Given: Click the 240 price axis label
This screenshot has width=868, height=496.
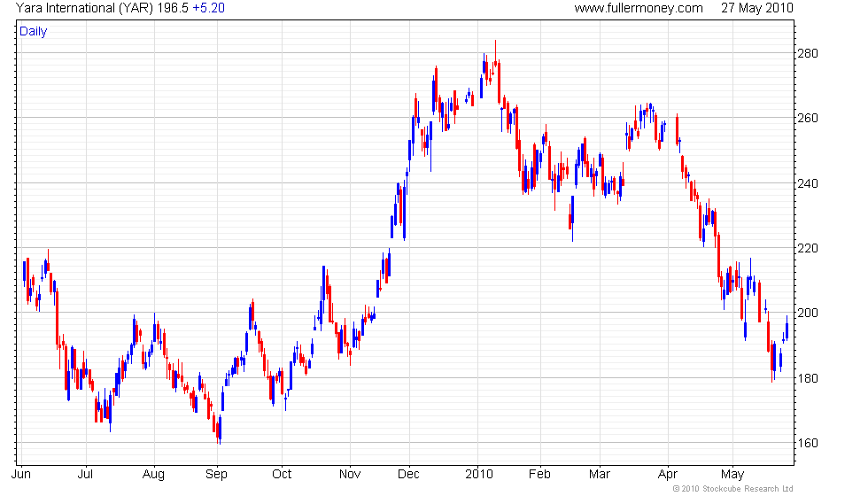Looking at the screenshot, I should 807,184.
